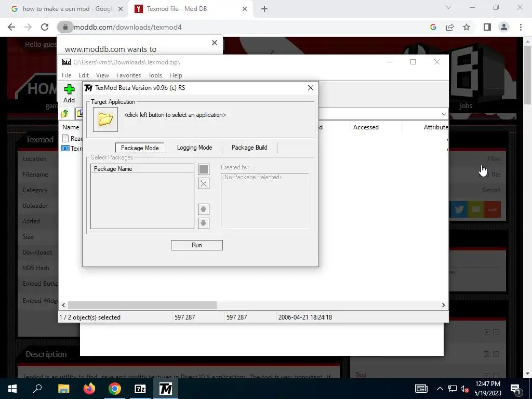532x399 pixels.
Task: Click the share page icon in Chrome
Action: click(x=450, y=27)
